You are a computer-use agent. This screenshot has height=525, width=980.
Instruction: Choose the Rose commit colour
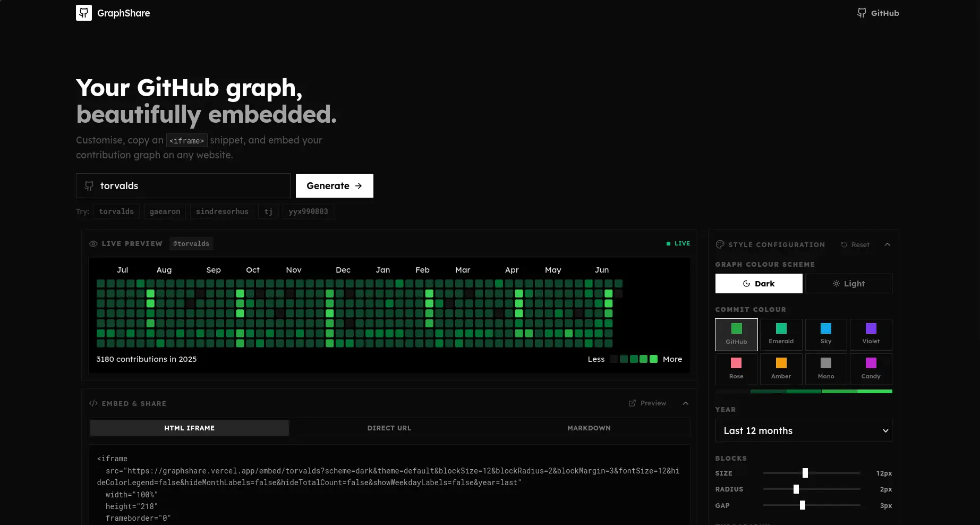[x=737, y=369]
